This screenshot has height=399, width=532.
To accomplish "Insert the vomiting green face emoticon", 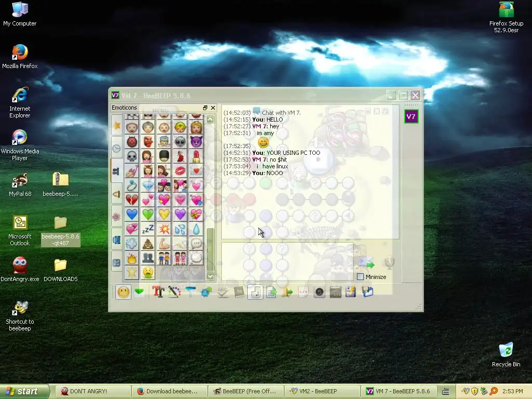I will point(148,272).
